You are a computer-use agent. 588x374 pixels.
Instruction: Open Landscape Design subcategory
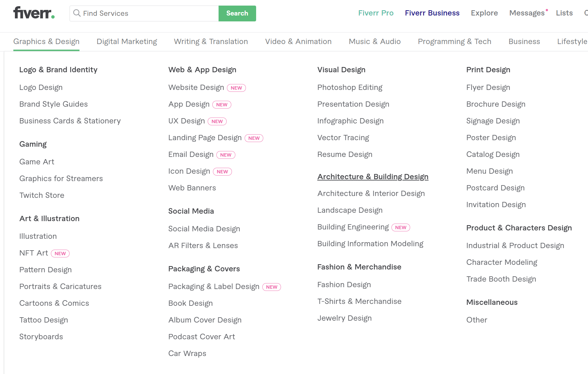350,210
